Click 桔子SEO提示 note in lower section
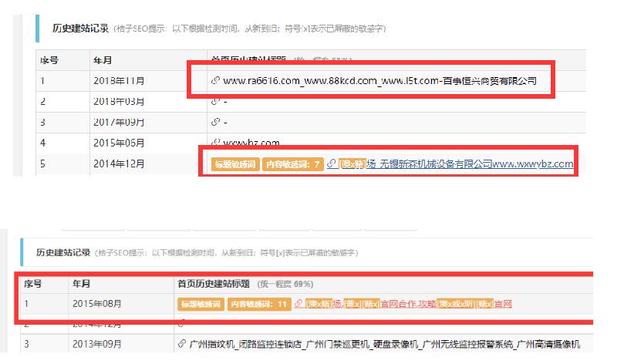This screenshot has width=624, height=364. click(x=227, y=253)
